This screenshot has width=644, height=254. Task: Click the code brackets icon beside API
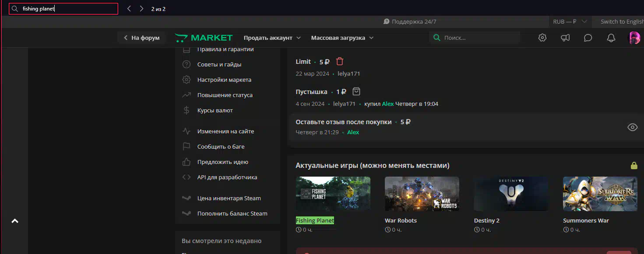pyautogui.click(x=187, y=177)
